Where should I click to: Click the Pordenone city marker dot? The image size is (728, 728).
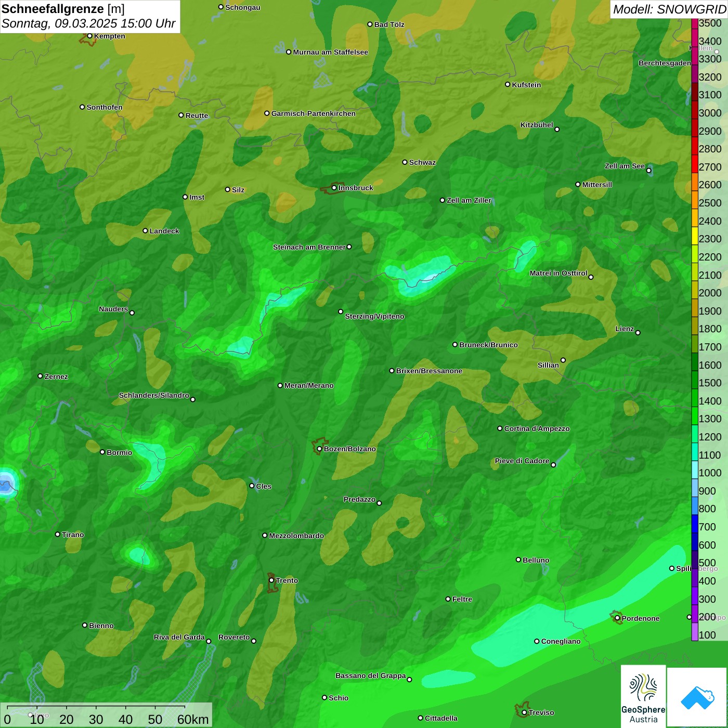click(x=617, y=618)
